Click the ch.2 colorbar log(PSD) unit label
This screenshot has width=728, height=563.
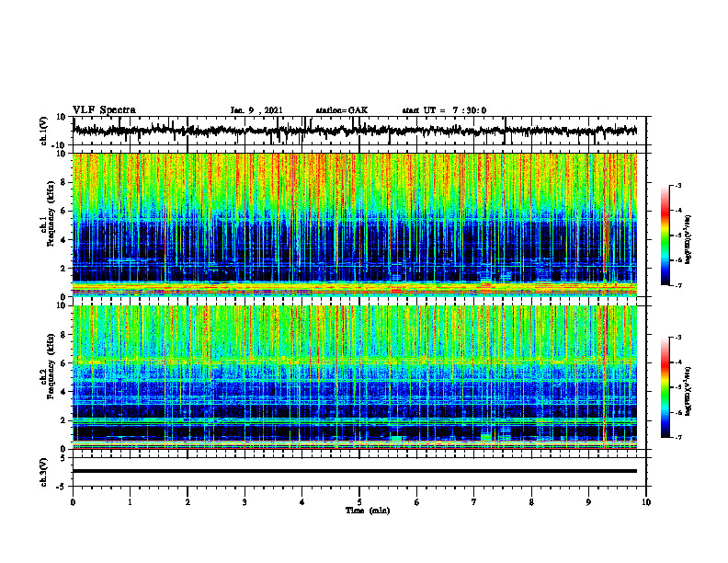tap(688, 391)
